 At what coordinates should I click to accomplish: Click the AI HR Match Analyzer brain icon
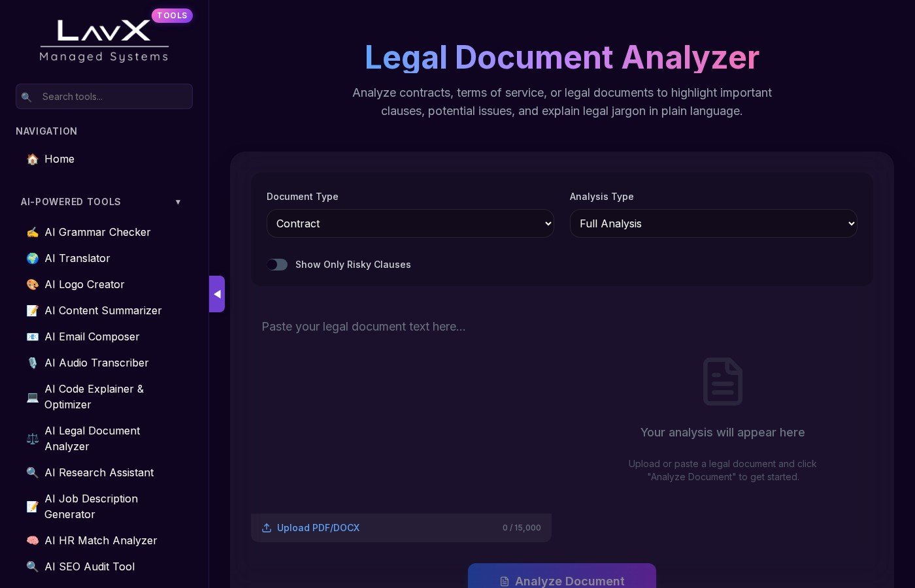(33, 540)
